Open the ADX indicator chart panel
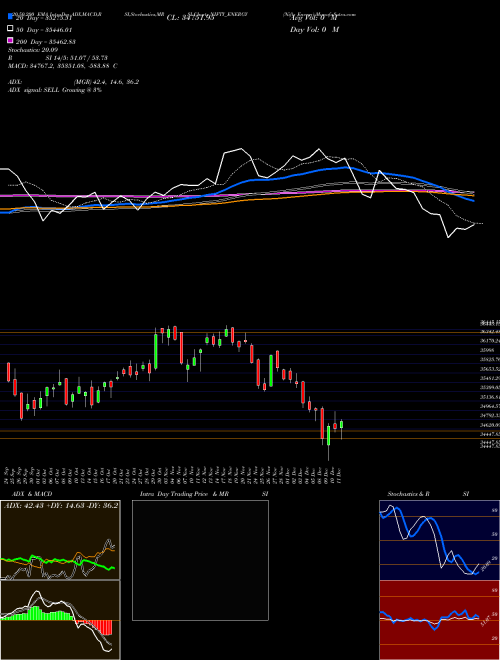500x660 pixels. coord(60,540)
